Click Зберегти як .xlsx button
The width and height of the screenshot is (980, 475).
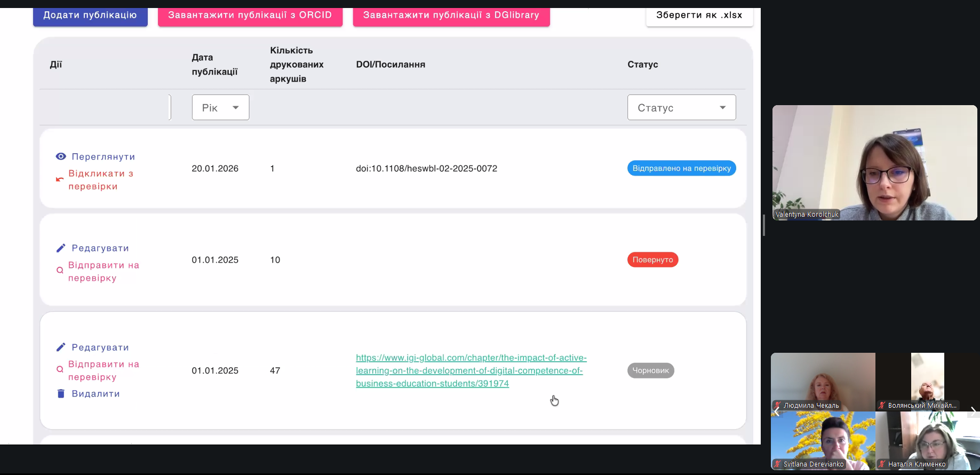699,15
